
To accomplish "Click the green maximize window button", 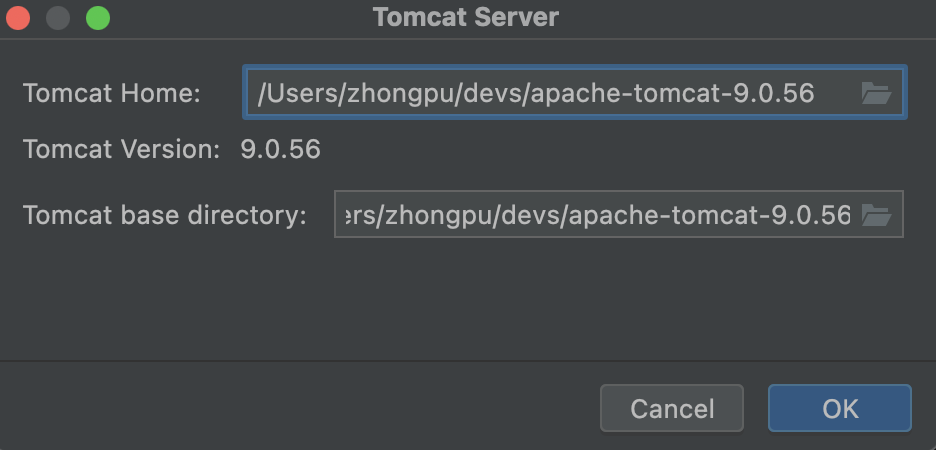I will [x=97, y=18].
